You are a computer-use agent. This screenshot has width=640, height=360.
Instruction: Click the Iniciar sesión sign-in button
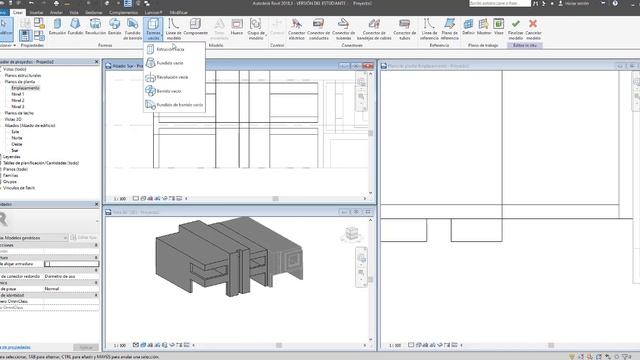pyautogui.click(x=574, y=3)
